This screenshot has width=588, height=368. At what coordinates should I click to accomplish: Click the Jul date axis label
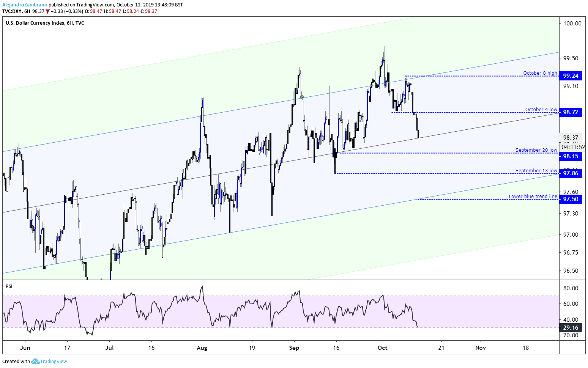pyautogui.click(x=110, y=348)
